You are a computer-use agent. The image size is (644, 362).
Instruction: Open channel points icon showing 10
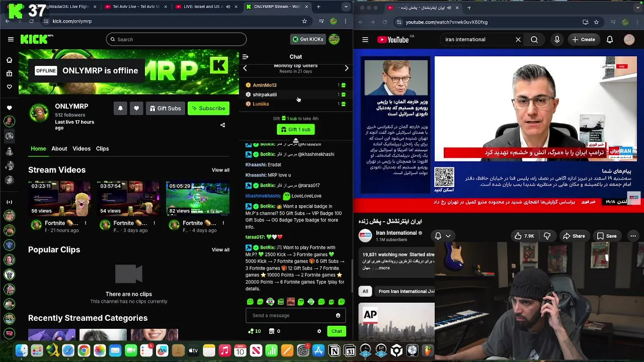click(x=255, y=331)
